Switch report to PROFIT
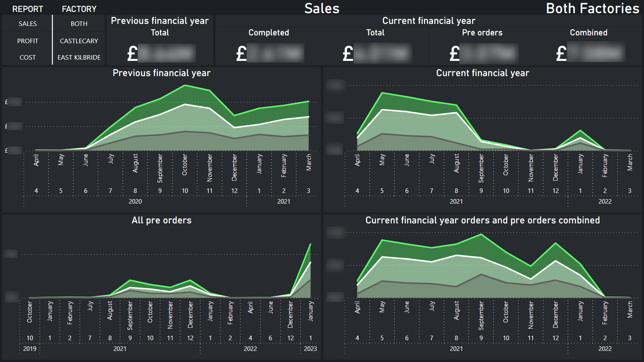Image resolution: width=644 pixels, height=362 pixels. [28, 41]
